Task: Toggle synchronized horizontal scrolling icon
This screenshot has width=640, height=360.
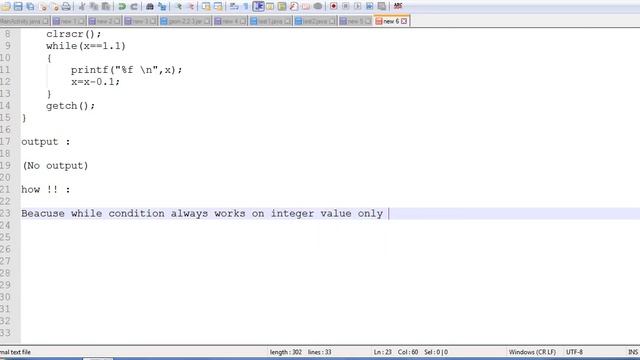Action: [218, 7]
